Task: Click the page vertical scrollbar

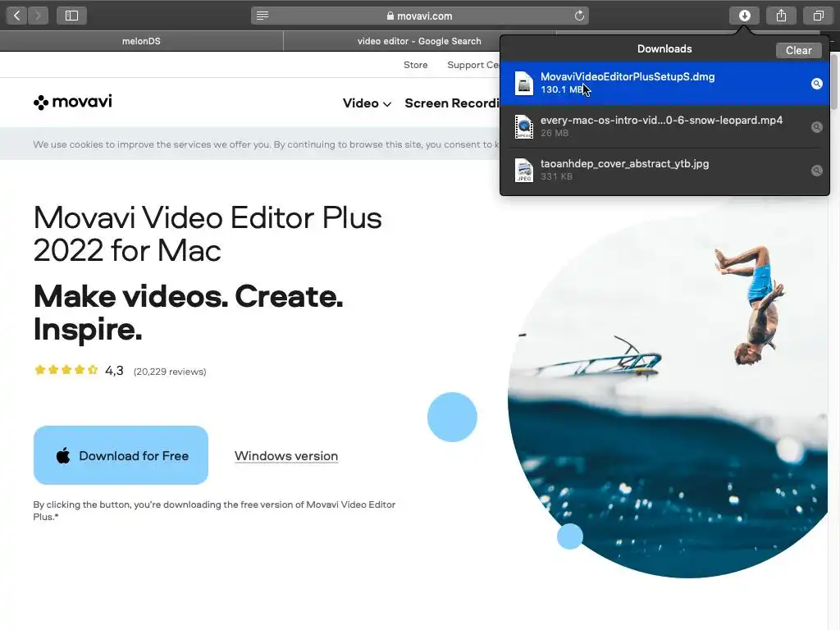Action: pyautogui.click(x=834, y=80)
